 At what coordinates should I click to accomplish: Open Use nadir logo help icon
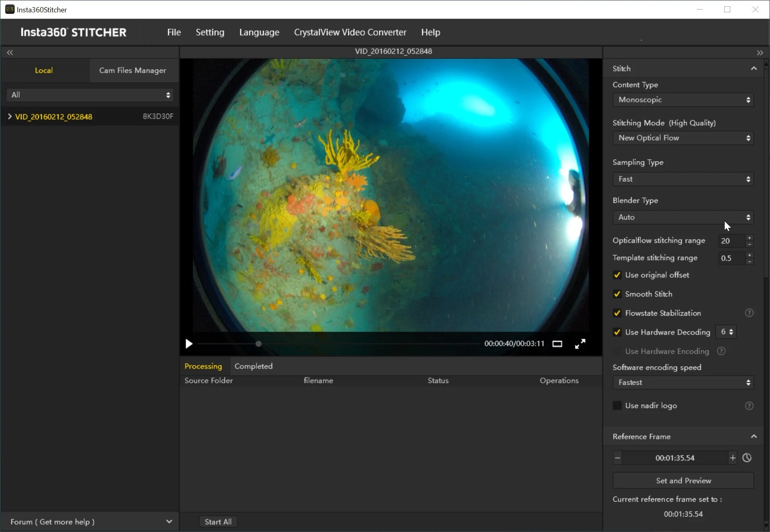749,406
